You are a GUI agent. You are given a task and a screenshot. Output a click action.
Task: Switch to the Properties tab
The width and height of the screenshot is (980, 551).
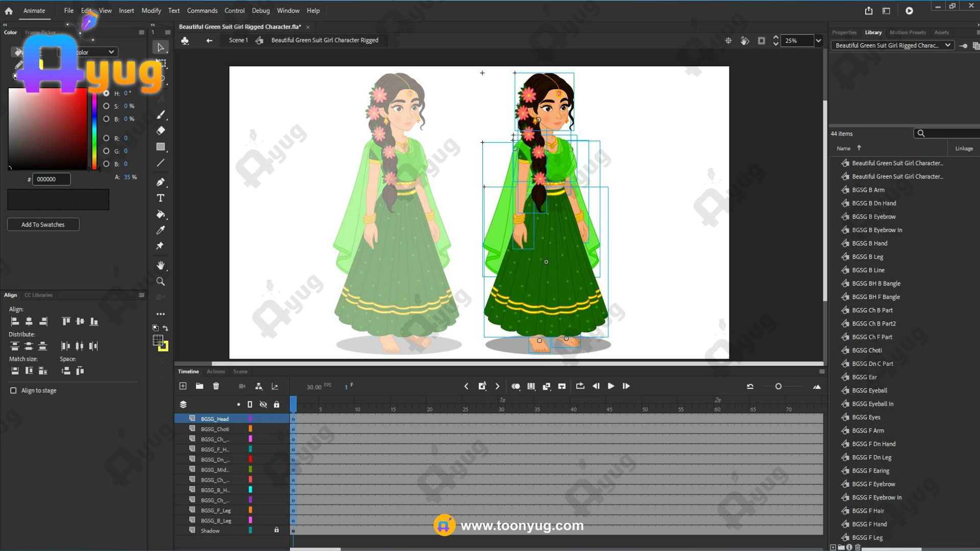point(844,32)
